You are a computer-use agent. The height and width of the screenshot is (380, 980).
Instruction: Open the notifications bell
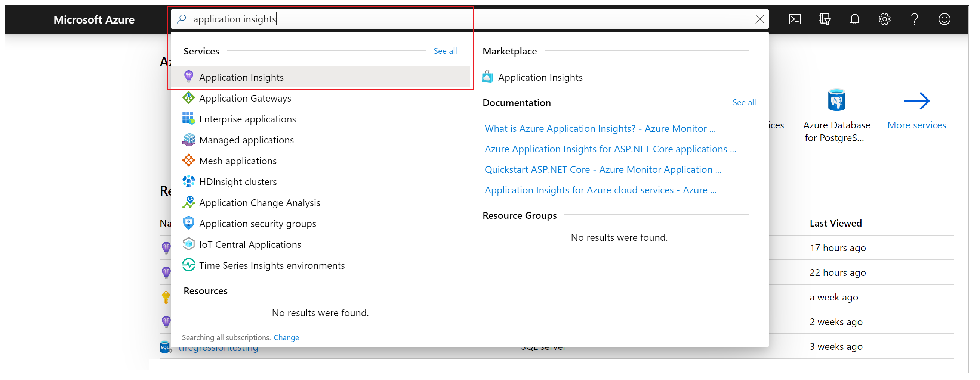(x=854, y=19)
